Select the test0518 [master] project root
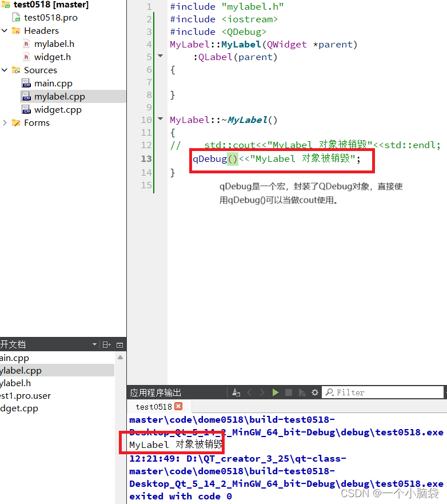The height and width of the screenshot is (504, 447). click(51, 5)
